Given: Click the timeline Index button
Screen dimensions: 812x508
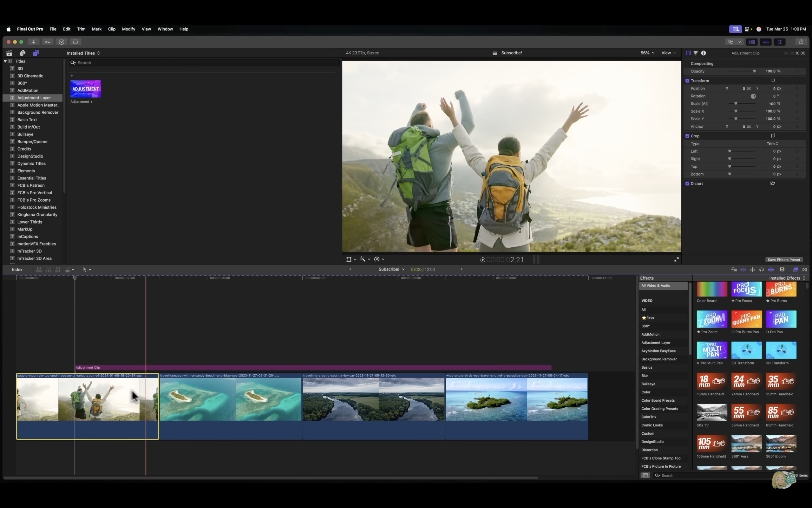Looking at the screenshot, I should 17,270.
